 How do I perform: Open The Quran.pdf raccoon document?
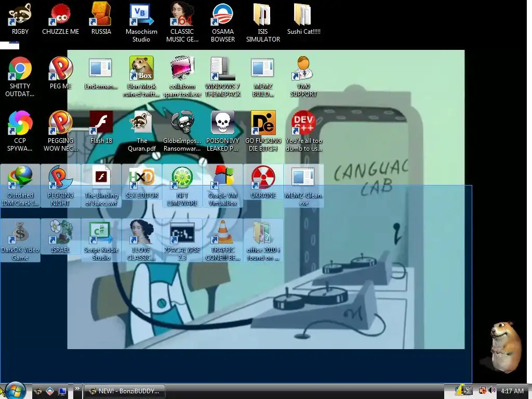point(141,131)
